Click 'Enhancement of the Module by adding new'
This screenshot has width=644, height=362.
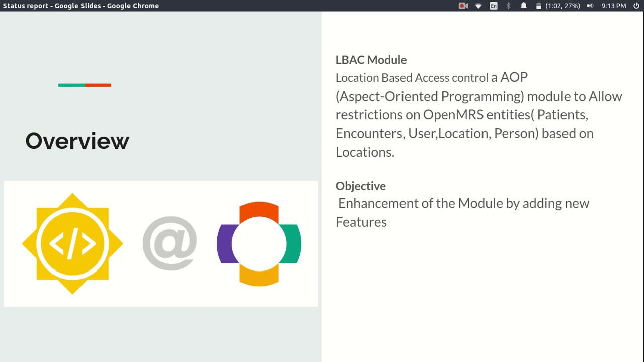click(463, 203)
